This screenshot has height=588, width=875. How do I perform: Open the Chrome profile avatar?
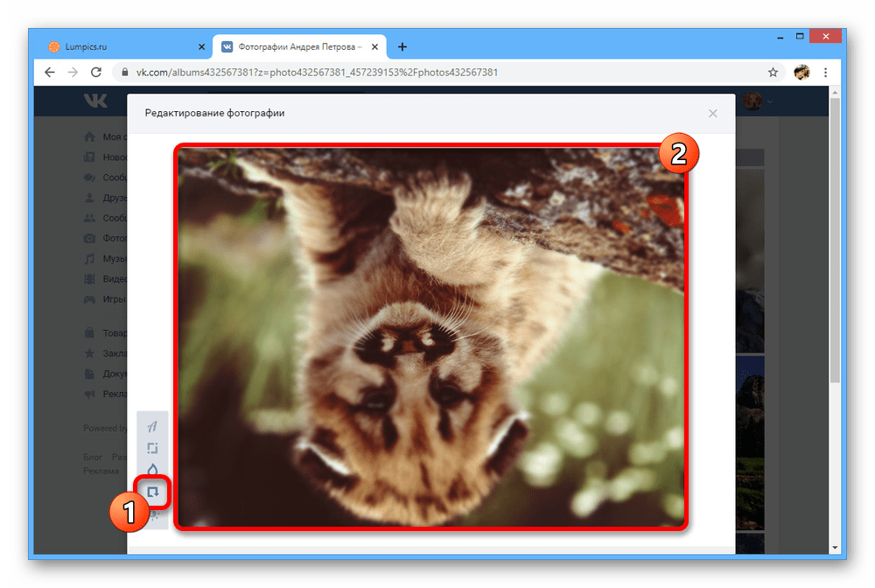click(801, 72)
